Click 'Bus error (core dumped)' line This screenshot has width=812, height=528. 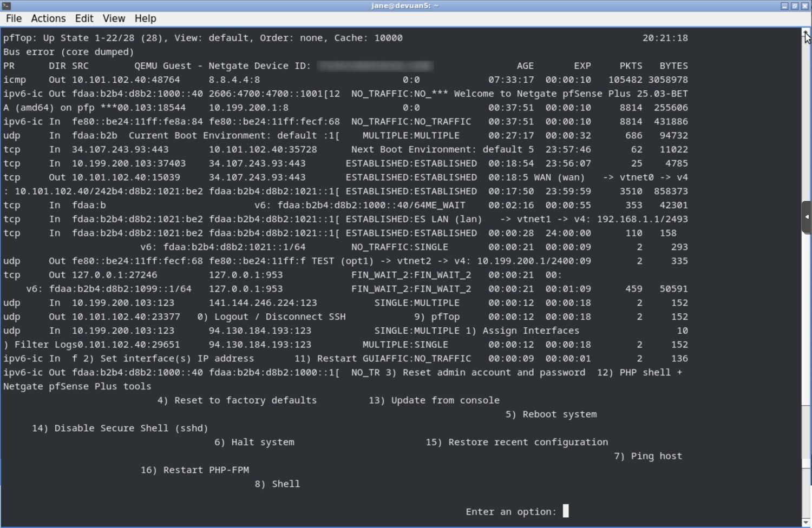(x=68, y=52)
